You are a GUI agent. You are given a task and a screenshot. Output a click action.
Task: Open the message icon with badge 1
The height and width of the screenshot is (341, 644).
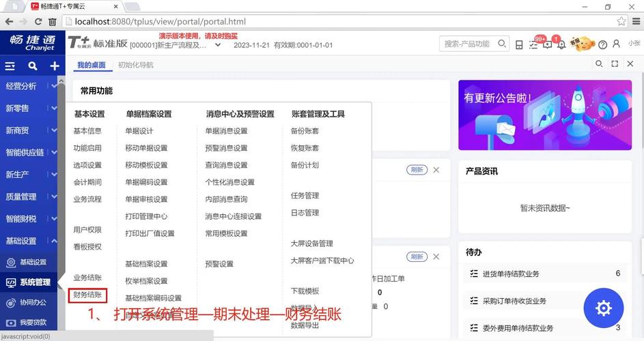548,44
